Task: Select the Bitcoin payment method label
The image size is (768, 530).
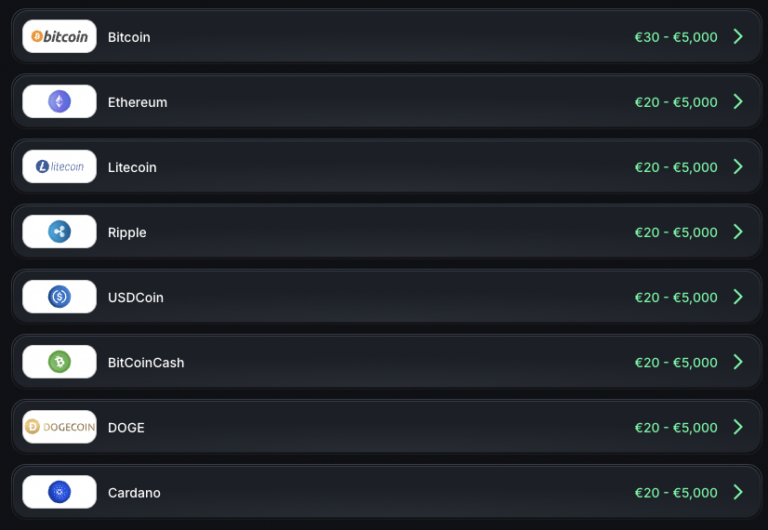Action: 129,37
